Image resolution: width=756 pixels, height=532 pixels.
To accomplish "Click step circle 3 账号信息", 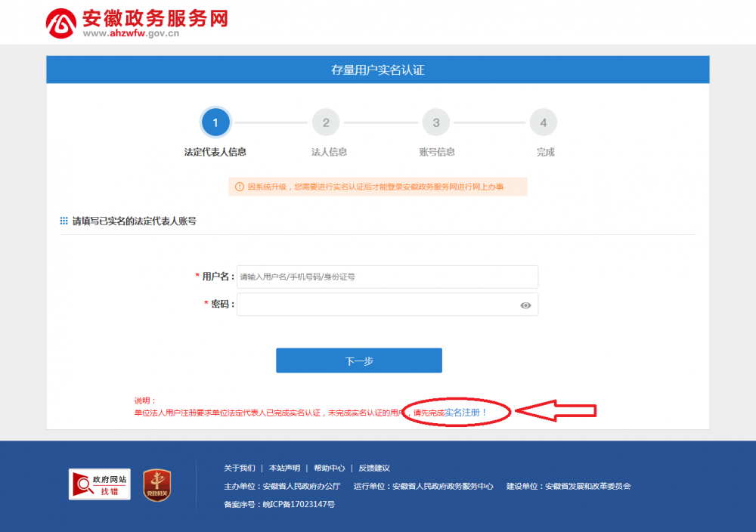I will (x=435, y=122).
